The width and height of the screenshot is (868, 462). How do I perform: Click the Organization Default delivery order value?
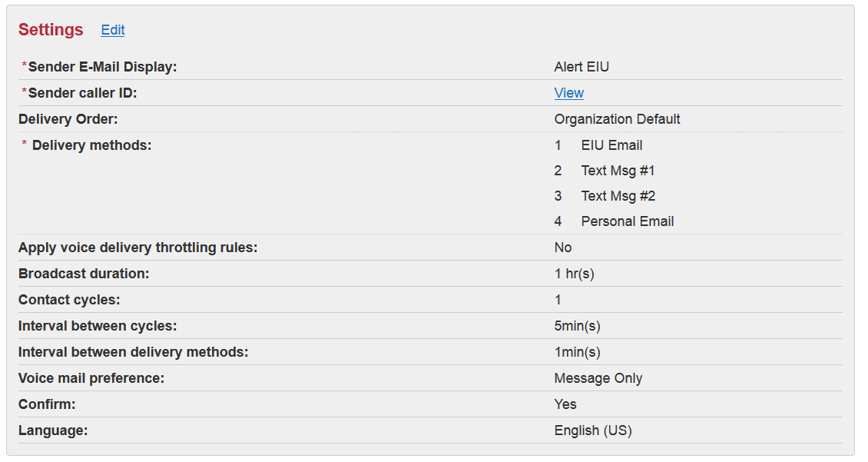(x=617, y=119)
